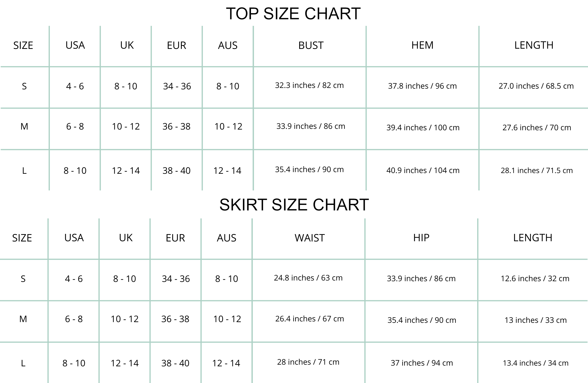Click the SKIRT SIZE CHART title
This screenshot has height=383, width=588.
[294, 205]
